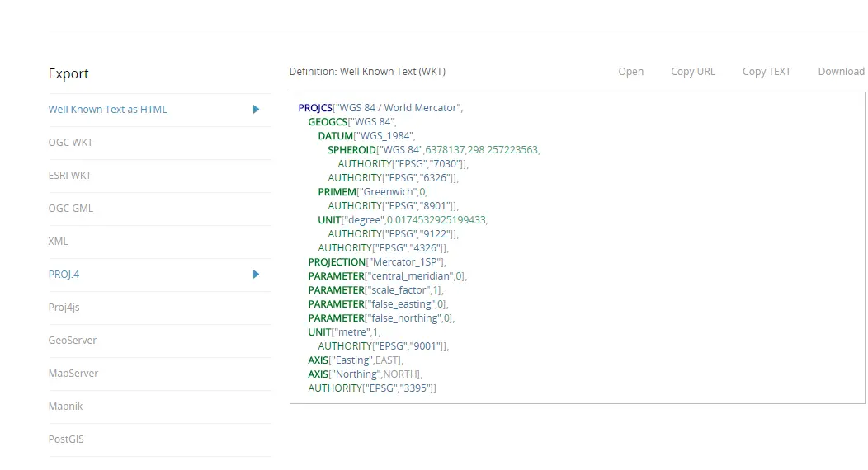
Task: Select PostGIS export format
Action: pyautogui.click(x=66, y=439)
